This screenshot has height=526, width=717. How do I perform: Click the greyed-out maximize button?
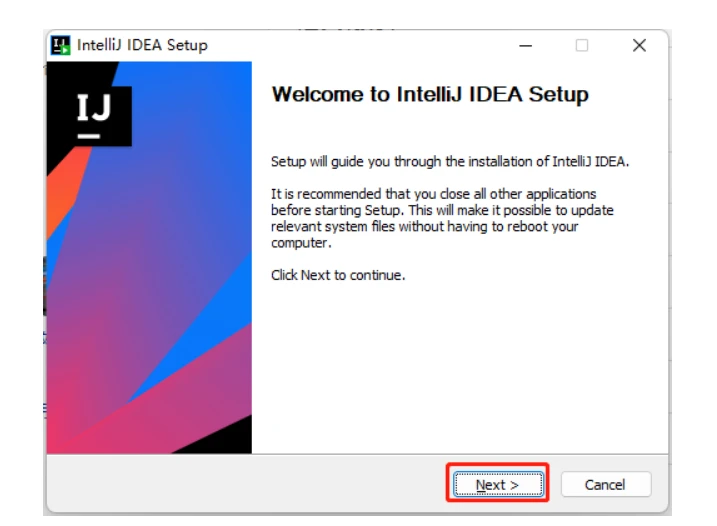582,46
